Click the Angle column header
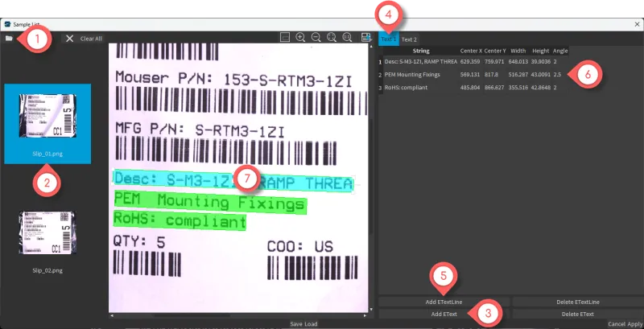 pyautogui.click(x=560, y=51)
